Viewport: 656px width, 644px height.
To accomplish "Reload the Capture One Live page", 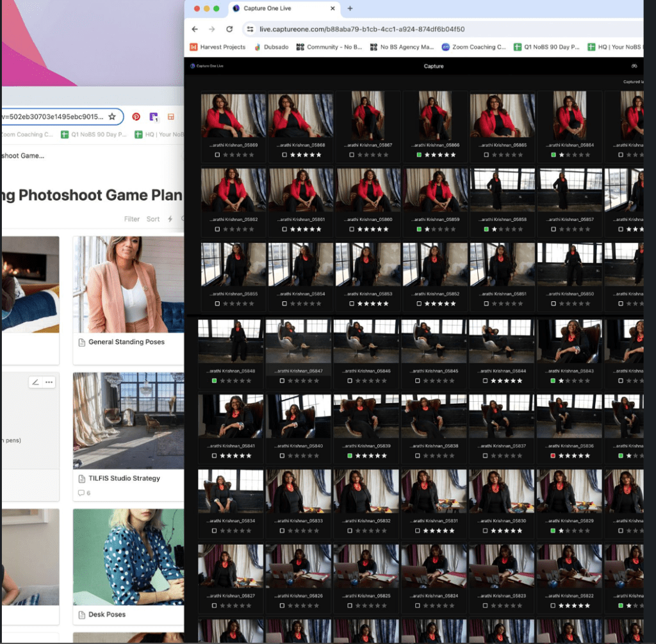I will (x=229, y=29).
